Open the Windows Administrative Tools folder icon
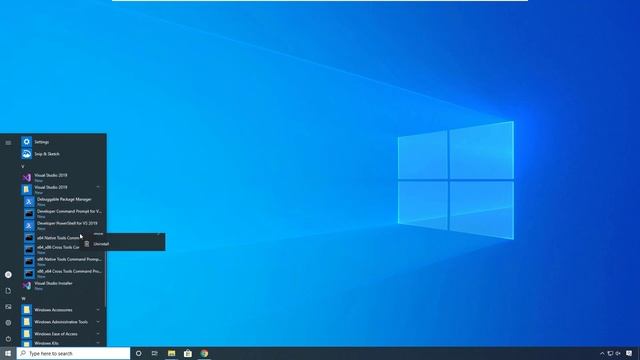 pyautogui.click(x=27, y=322)
